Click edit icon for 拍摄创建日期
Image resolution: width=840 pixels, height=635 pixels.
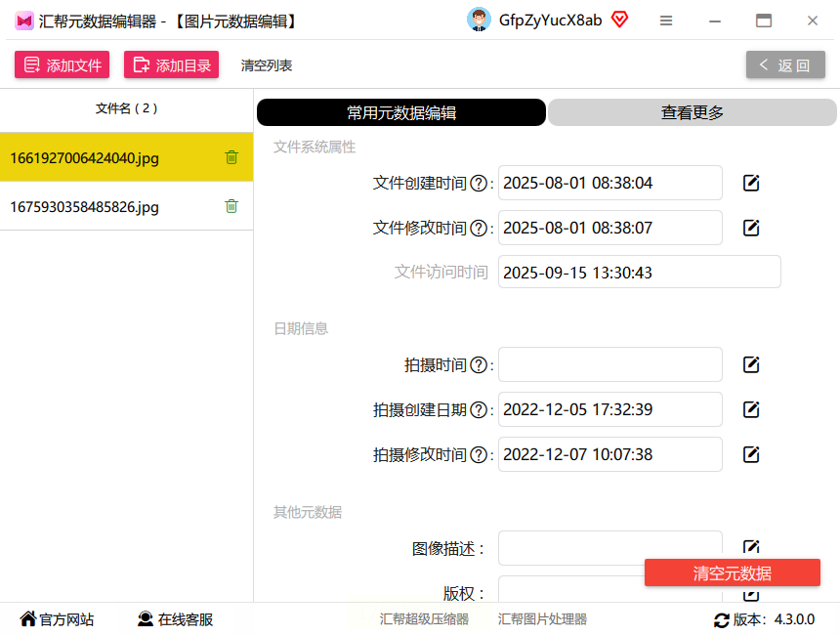[x=751, y=410]
